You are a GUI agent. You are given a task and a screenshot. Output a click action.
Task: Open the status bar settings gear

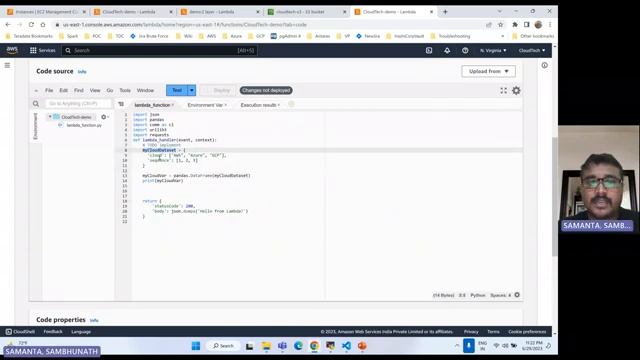[517, 295]
